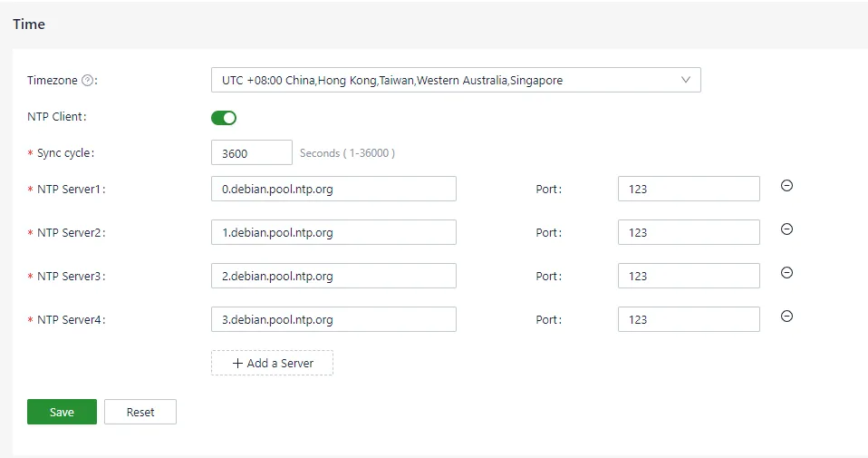The image size is (868, 458).
Task: Remove NTP Server1 with its minus icon
Action: point(786,186)
